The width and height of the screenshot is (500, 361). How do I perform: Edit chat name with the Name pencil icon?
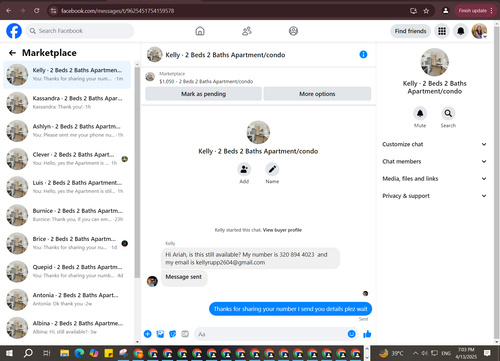[272, 169]
